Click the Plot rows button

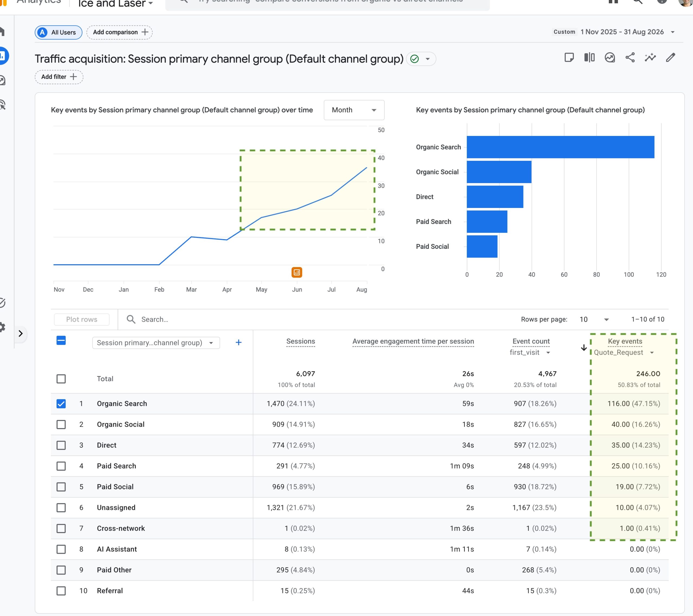[82, 319]
